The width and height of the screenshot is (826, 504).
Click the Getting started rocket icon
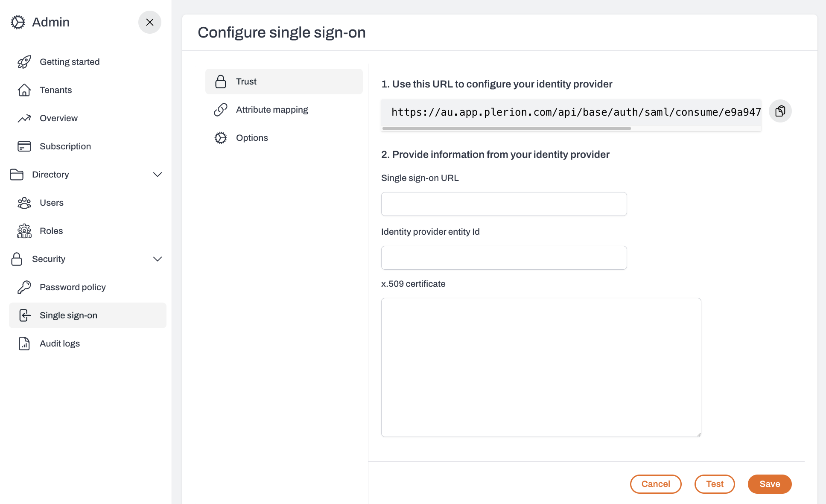click(24, 62)
